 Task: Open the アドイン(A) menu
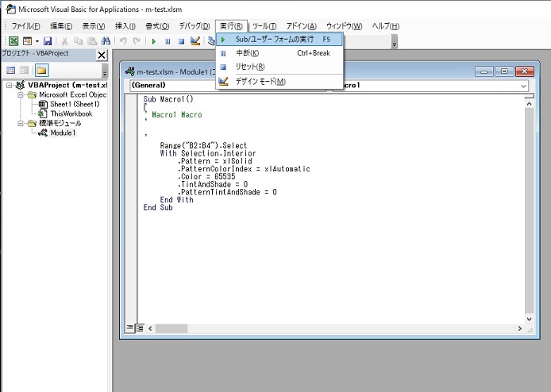301,26
